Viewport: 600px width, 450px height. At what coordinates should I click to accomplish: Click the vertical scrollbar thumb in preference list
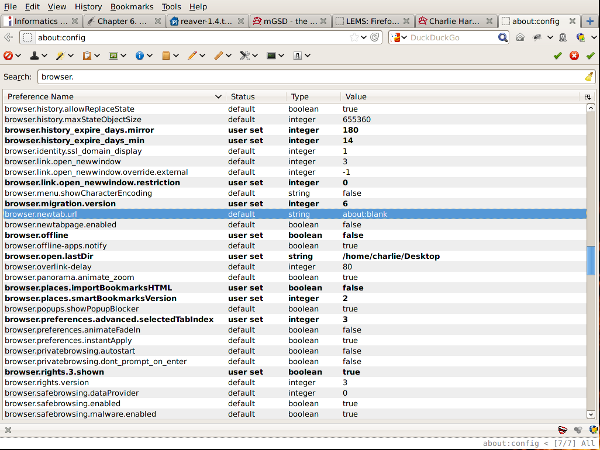coord(590,260)
